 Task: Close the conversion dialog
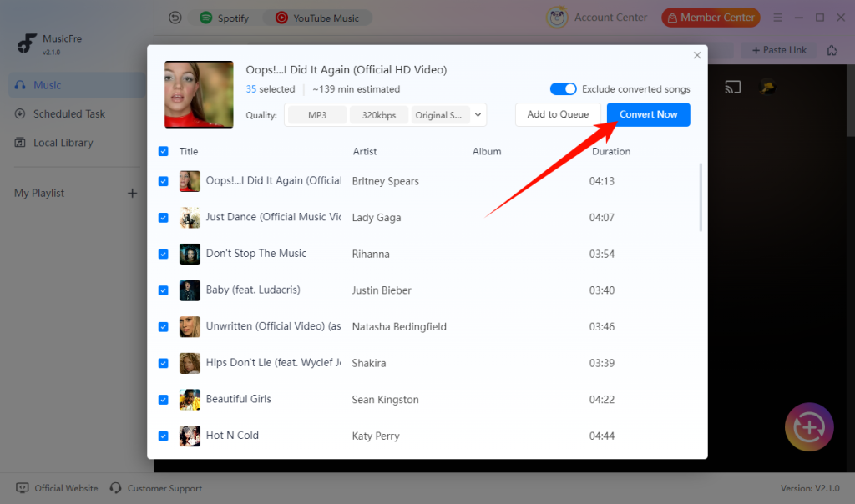697,55
